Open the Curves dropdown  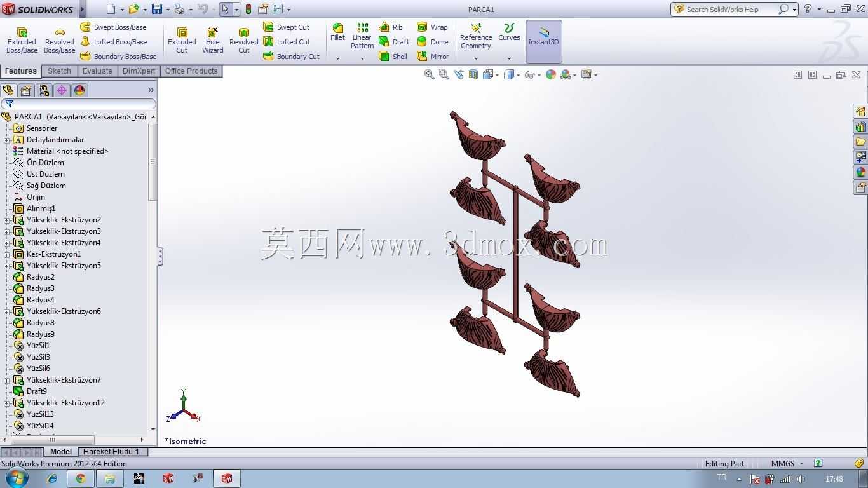click(509, 58)
